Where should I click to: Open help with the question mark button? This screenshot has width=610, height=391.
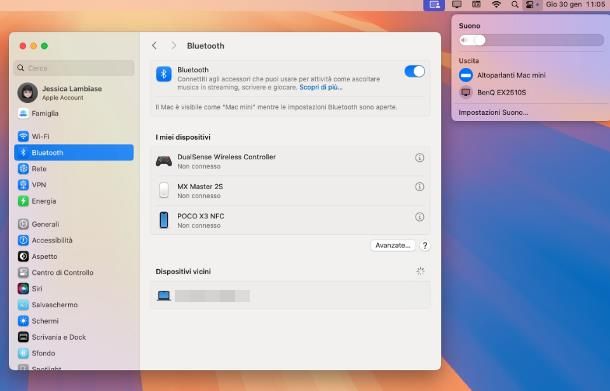coord(425,245)
